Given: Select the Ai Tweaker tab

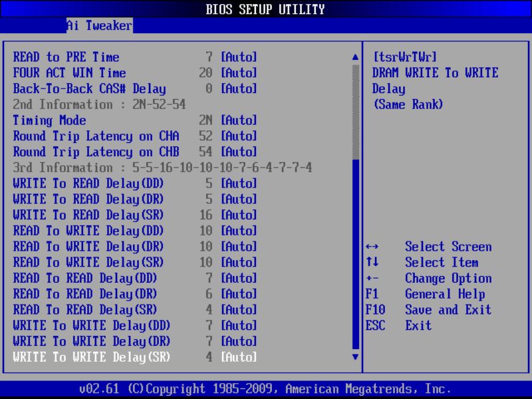Looking at the screenshot, I should [x=99, y=25].
